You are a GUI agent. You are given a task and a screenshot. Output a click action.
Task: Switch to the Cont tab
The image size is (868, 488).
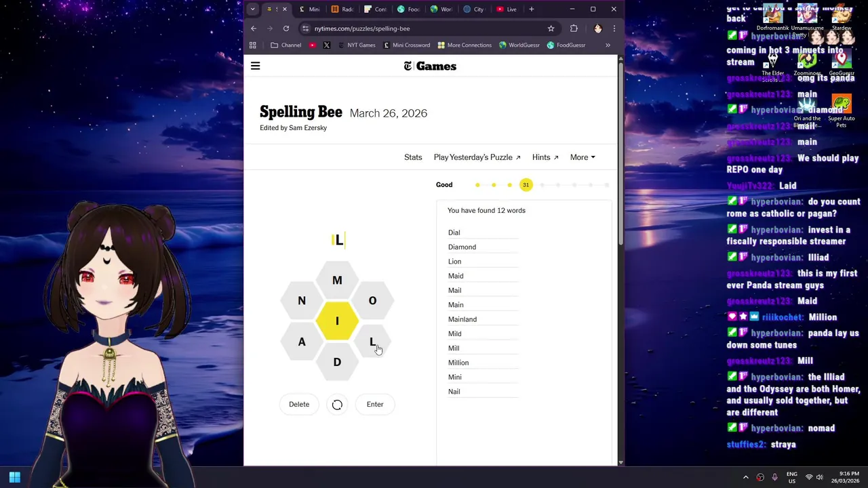pos(376,9)
